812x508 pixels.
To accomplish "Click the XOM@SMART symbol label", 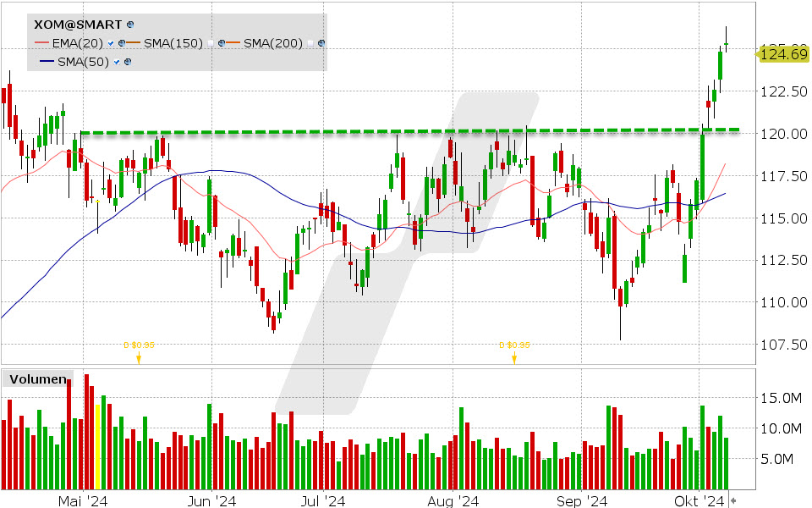I will 78,25.
